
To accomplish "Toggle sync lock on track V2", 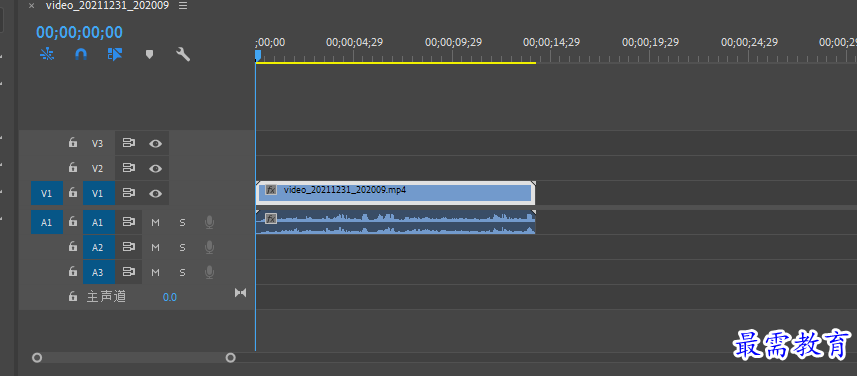I will coord(129,168).
